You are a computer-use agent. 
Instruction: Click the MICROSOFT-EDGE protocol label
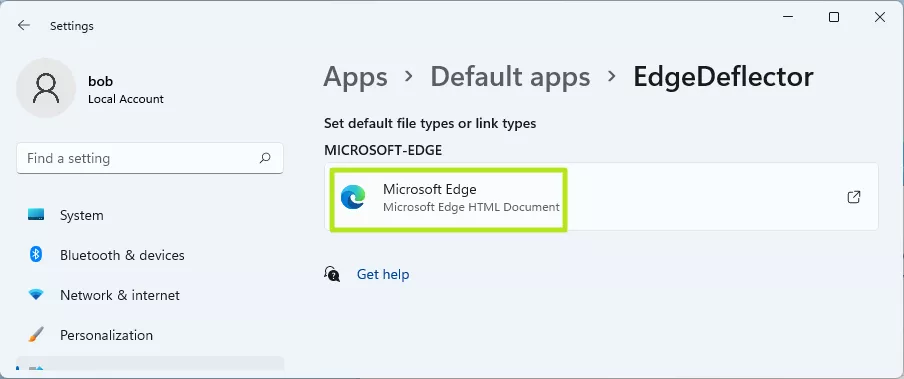(x=383, y=151)
